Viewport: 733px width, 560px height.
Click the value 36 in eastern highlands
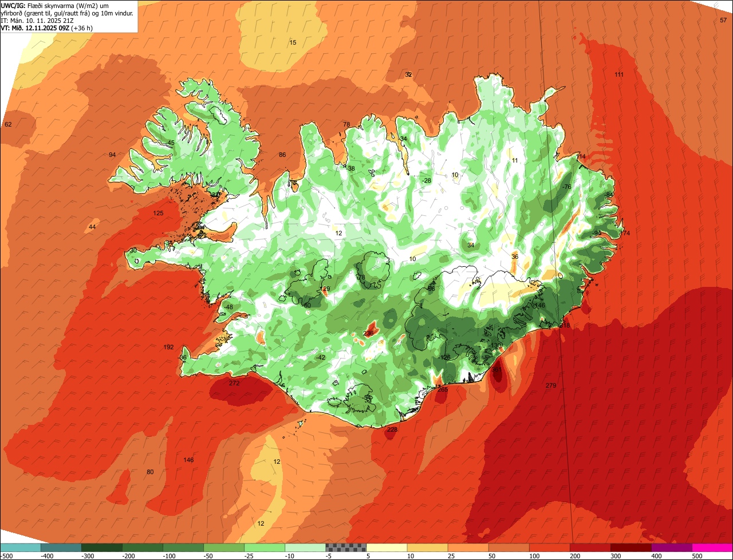pyautogui.click(x=515, y=257)
